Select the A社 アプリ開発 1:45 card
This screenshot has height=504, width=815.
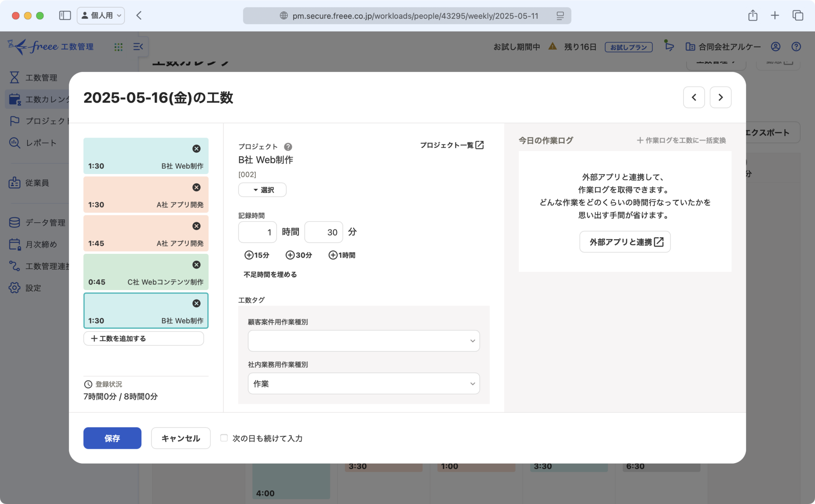146,233
